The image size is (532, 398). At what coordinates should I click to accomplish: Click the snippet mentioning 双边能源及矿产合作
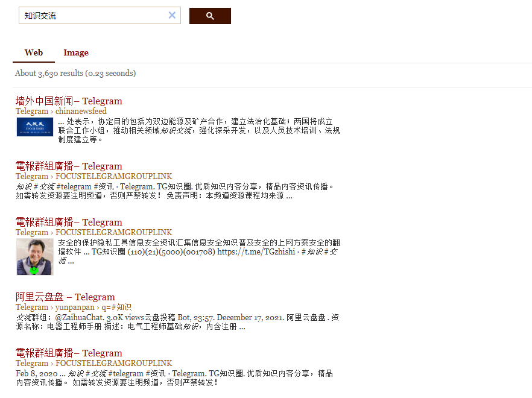199,130
